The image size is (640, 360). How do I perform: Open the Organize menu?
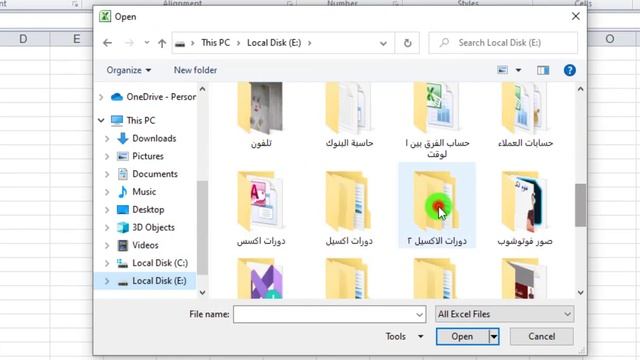[129, 70]
